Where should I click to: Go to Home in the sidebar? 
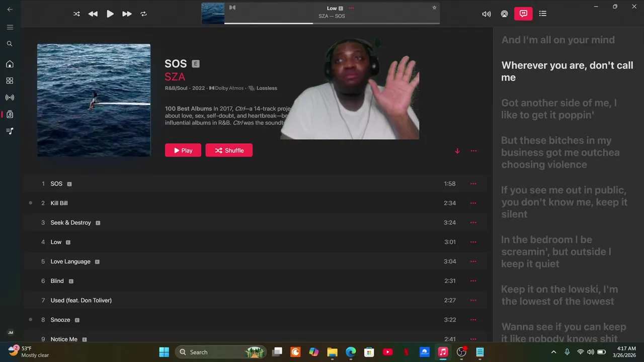click(10, 64)
